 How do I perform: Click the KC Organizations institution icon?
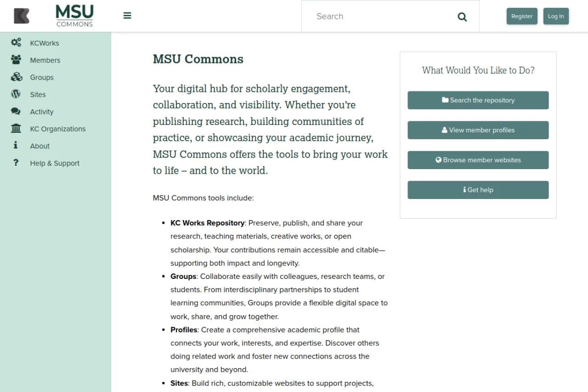(16, 129)
